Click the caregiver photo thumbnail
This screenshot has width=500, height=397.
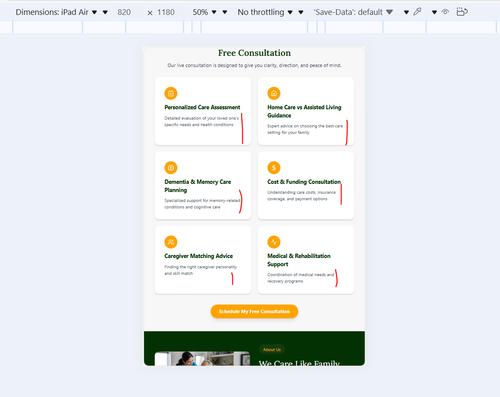(202, 359)
